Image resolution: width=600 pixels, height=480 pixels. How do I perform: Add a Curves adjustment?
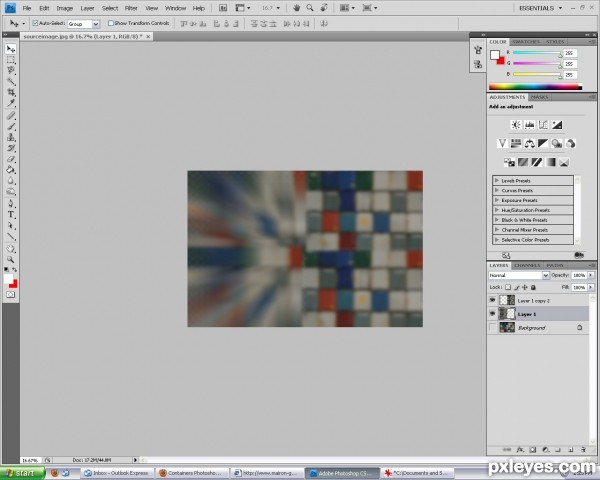pyautogui.click(x=543, y=124)
